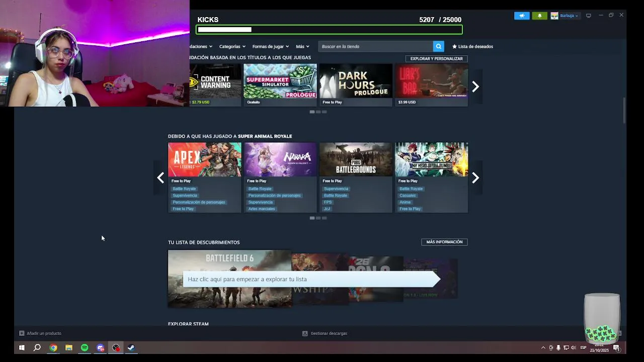Click the Gestionar descargas download icon
The height and width of the screenshot is (362, 644).
point(305,333)
